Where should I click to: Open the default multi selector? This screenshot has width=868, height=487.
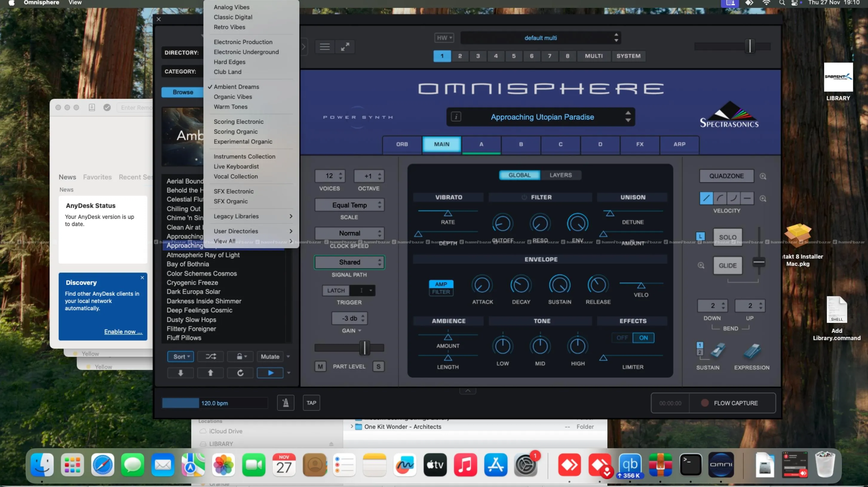540,38
